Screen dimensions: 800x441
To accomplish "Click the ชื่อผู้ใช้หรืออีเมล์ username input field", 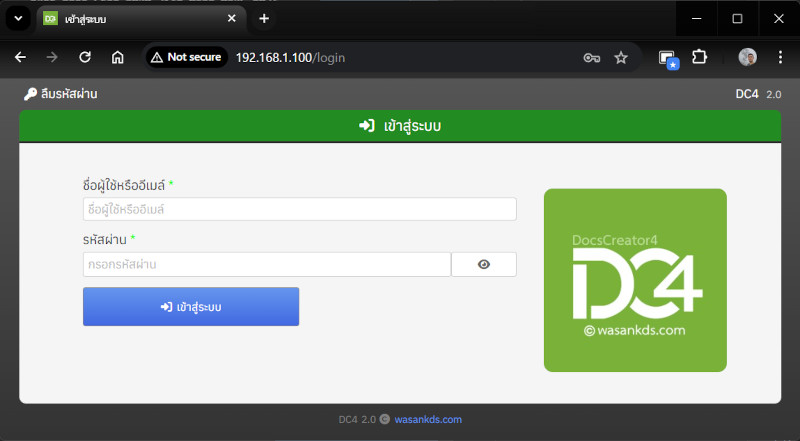I will point(299,209).
